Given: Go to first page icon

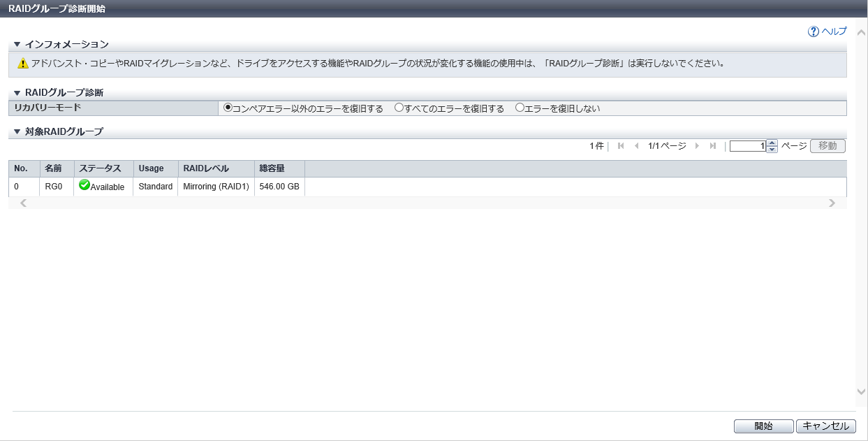Looking at the screenshot, I should point(621,146).
